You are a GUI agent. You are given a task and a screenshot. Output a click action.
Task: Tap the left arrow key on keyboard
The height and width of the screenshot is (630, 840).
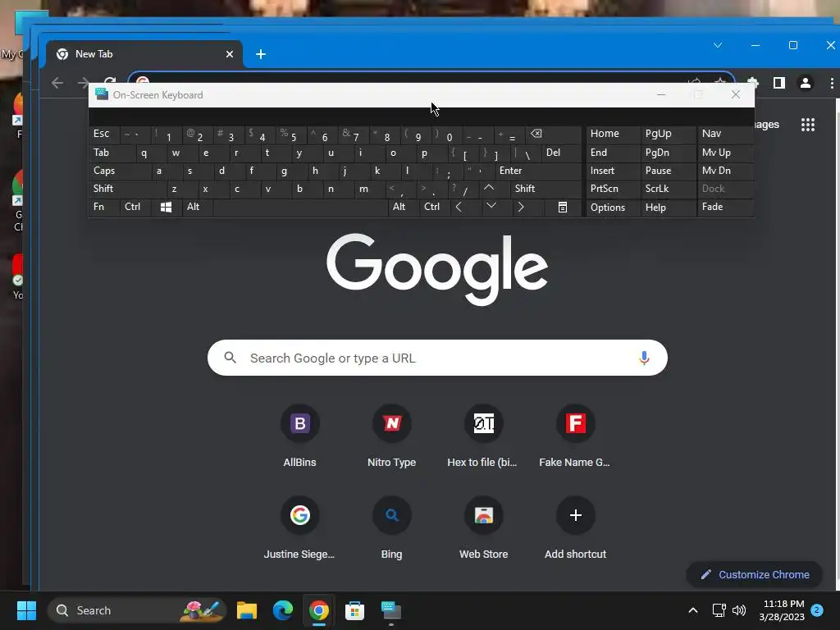coord(459,207)
